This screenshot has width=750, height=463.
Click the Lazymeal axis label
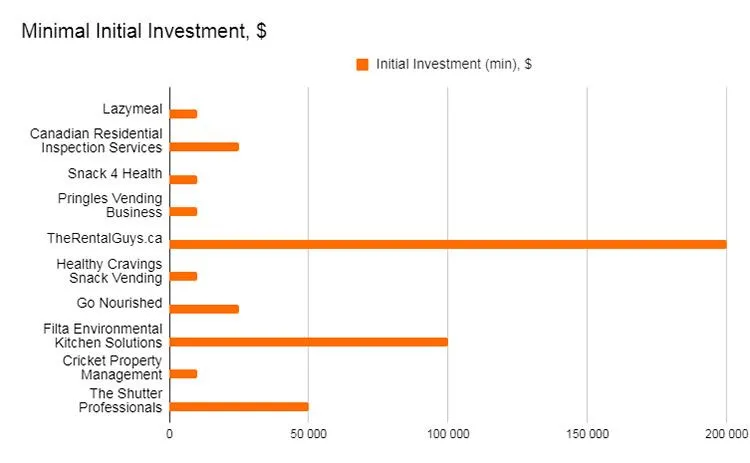pos(132,108)
